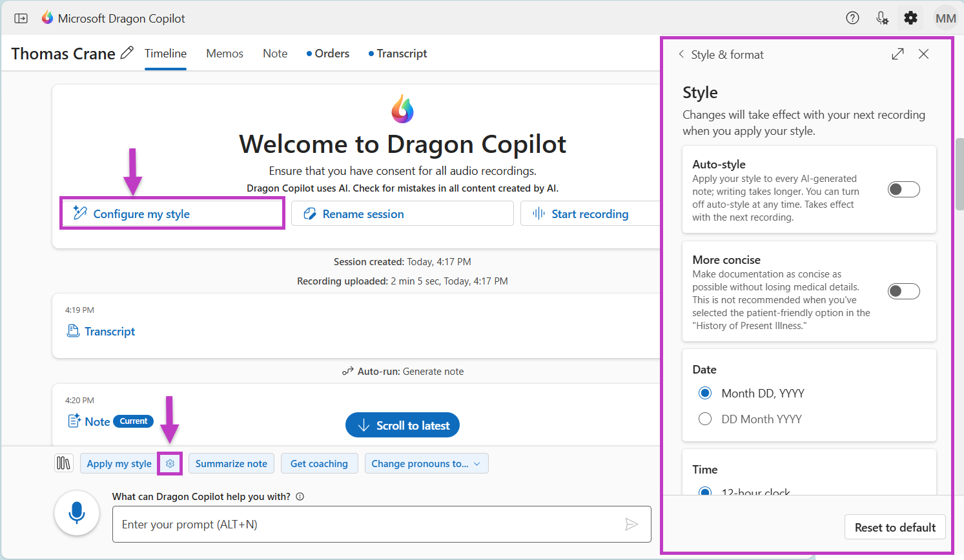Viewport: 964px width, 560px height.
Task: Switch to the Timeline tab
Action: (x=165, y=54)
